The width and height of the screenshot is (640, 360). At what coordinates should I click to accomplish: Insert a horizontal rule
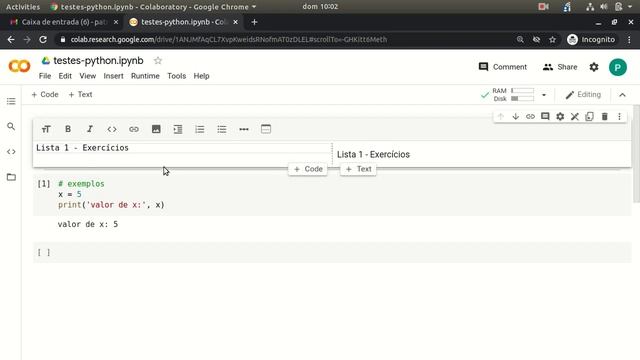[244, 129]
